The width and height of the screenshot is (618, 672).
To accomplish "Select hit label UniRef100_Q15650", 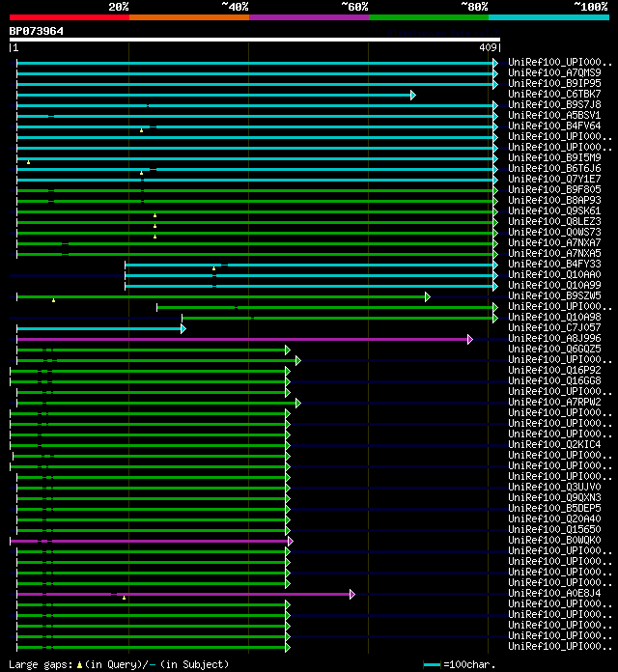I will (x=554, y=529).
